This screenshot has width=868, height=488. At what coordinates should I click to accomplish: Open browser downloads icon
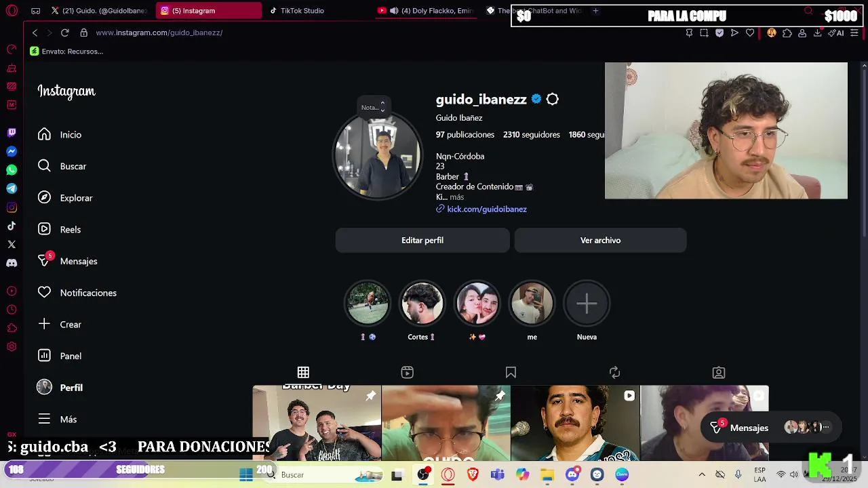tap(818, 33)
